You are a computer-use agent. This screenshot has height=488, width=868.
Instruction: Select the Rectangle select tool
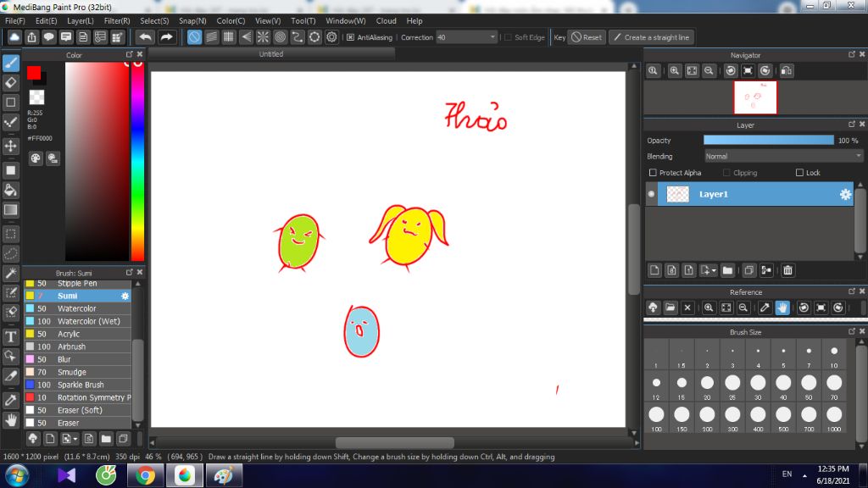click(x=11, y=234)
